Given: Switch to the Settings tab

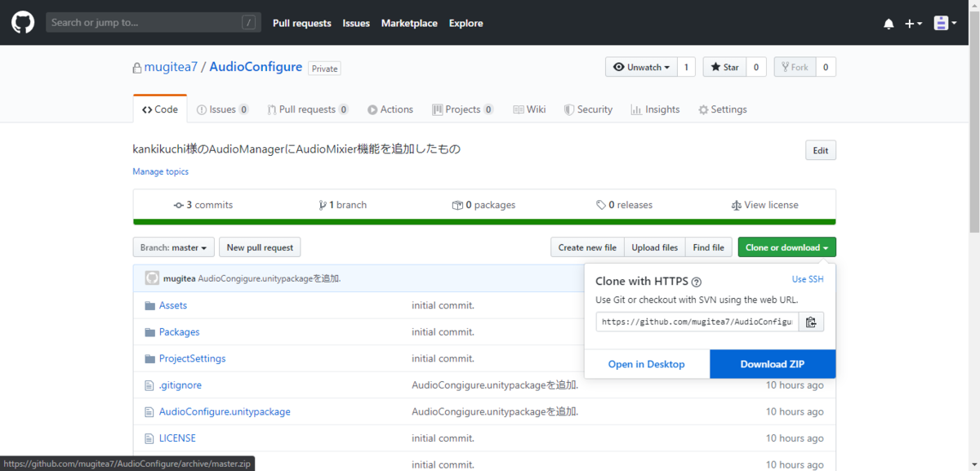Looking at the screenshot, I should (x=723, y=109).
